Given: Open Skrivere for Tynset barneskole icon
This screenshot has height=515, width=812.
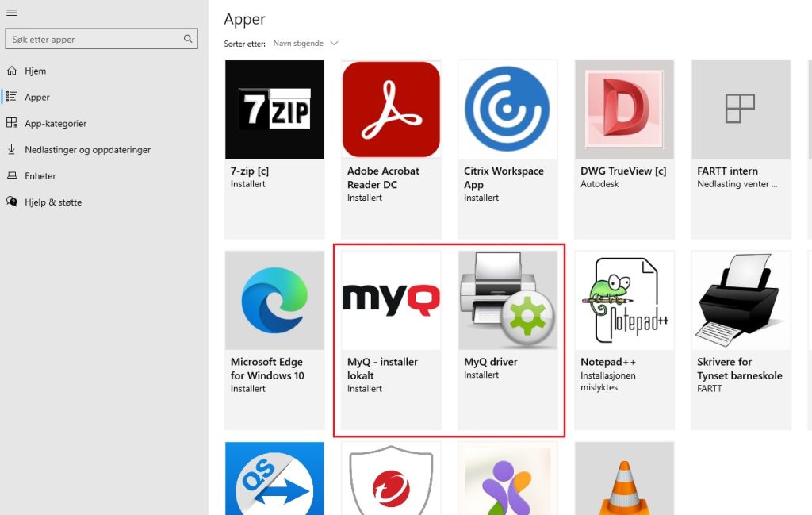Looking at the screenshot, I should 741,300.
